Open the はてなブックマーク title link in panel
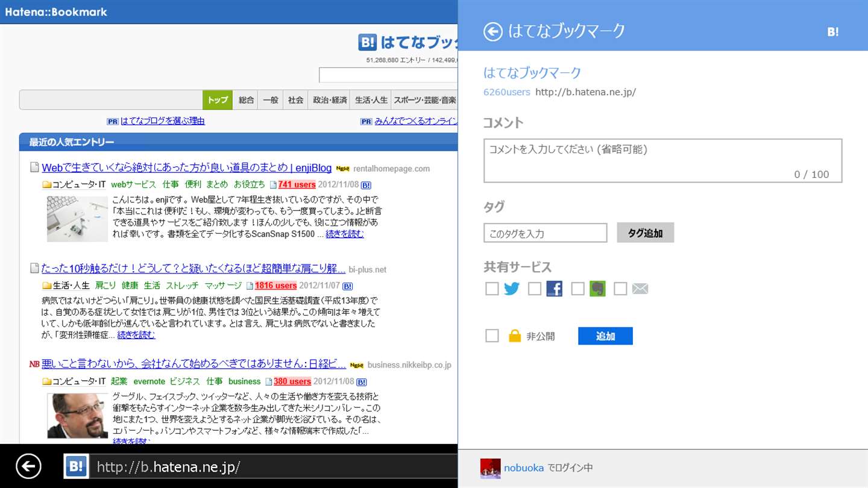 [532, 73]
